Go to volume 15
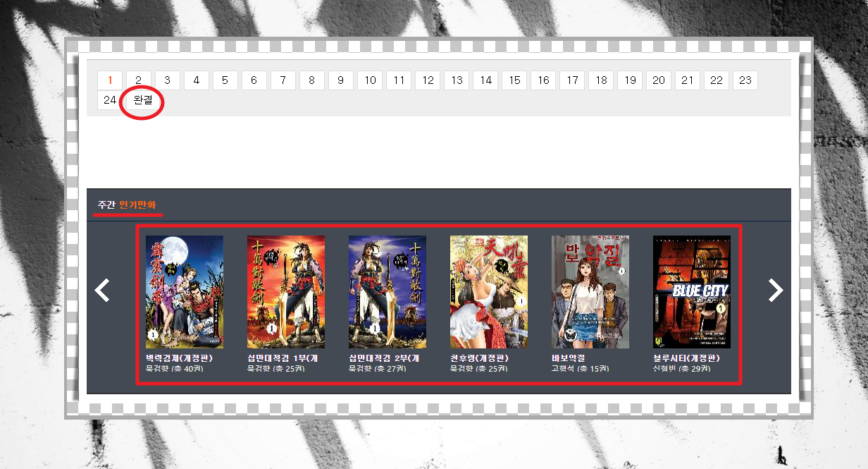This screenshot has height=469, width=868. (x=514, y=80)
